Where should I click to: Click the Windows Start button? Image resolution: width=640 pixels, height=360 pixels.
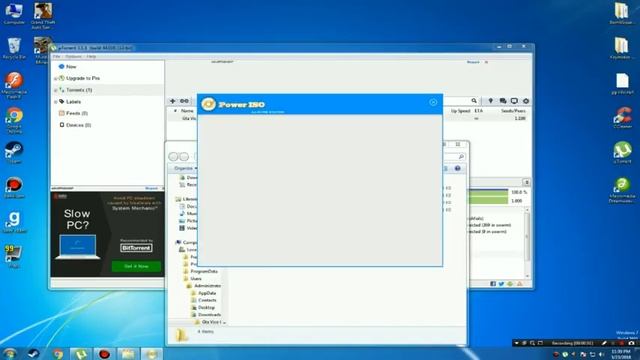click(10, 353)
